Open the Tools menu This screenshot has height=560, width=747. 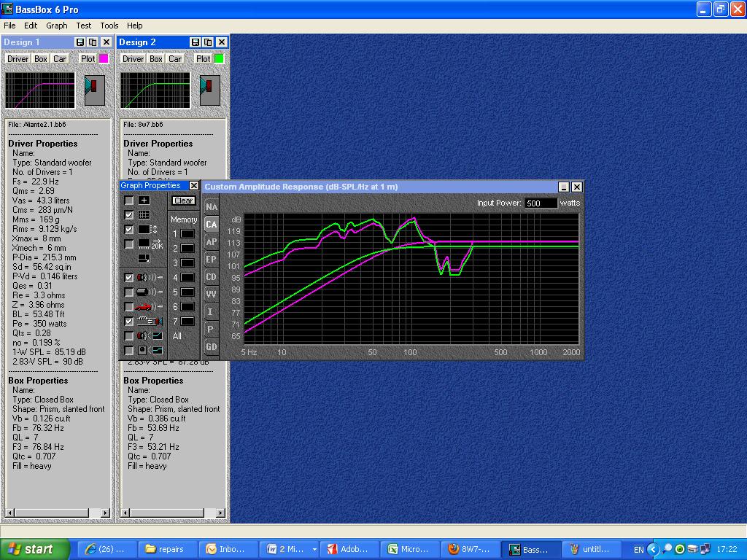(x=109, y=26)
